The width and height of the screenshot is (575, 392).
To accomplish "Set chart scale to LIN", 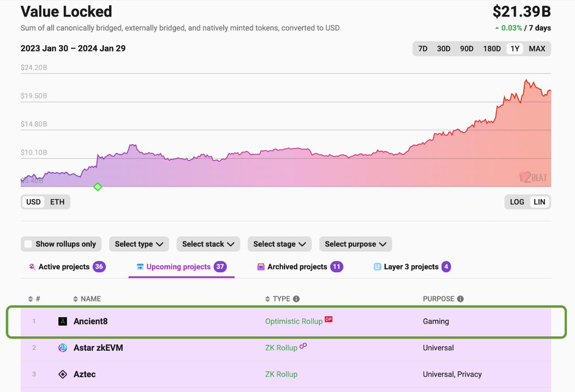I will click(540, 202).
